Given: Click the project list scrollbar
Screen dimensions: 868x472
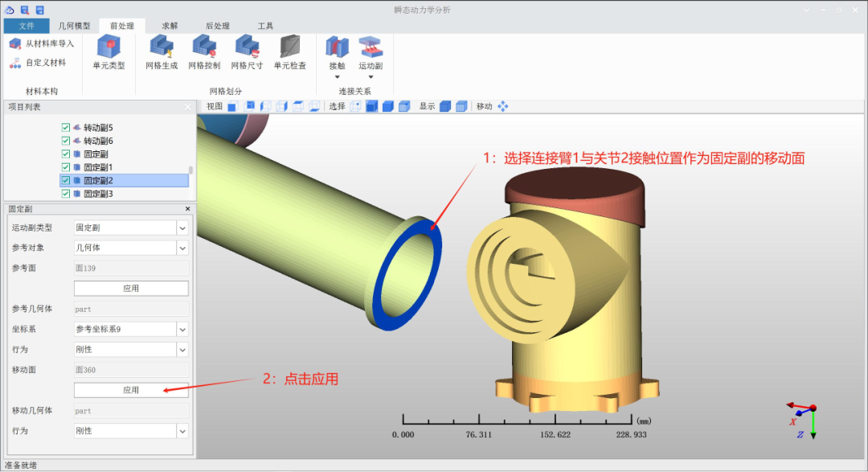Looking at the screenshot, I should 191,170.
